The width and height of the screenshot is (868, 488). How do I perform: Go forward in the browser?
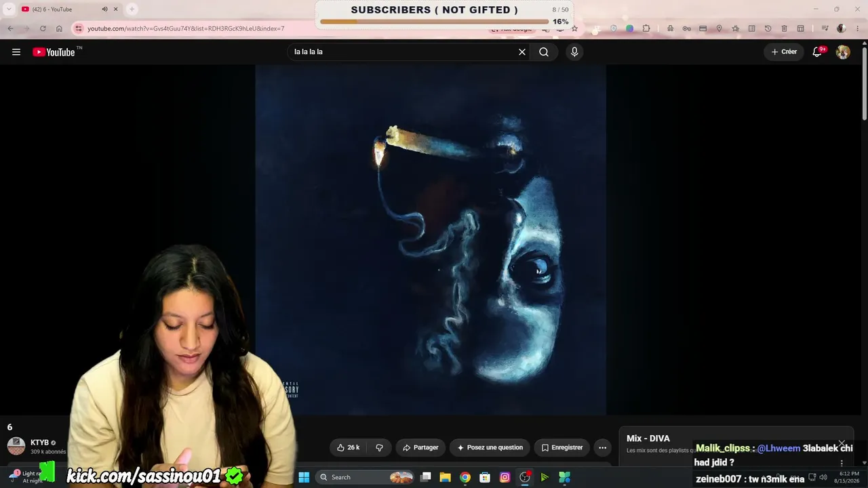(x=26, y=28)
